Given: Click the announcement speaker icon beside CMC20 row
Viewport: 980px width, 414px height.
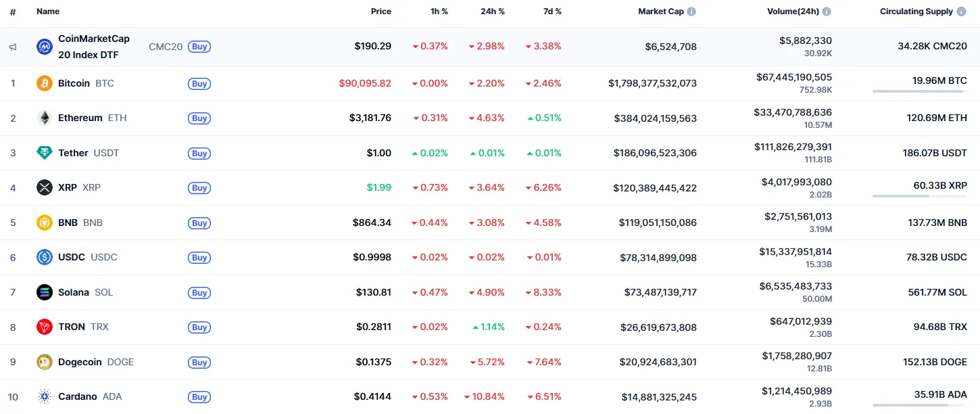Looking at the screenshot, I should pos(12,47).
